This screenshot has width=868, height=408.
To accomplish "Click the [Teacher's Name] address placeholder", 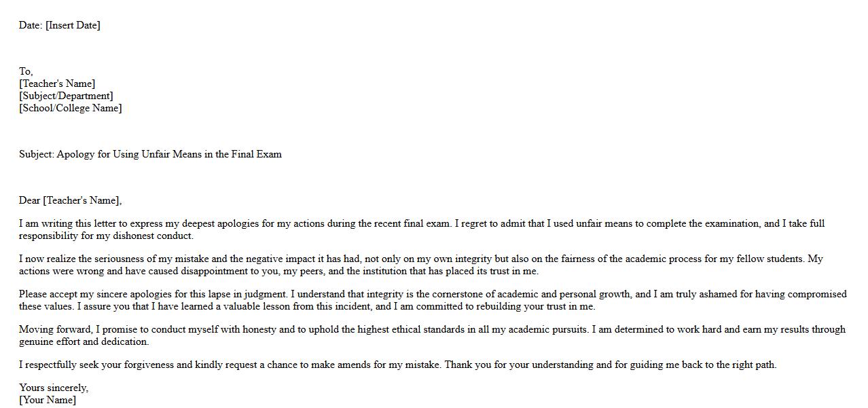I will [57, 84].
